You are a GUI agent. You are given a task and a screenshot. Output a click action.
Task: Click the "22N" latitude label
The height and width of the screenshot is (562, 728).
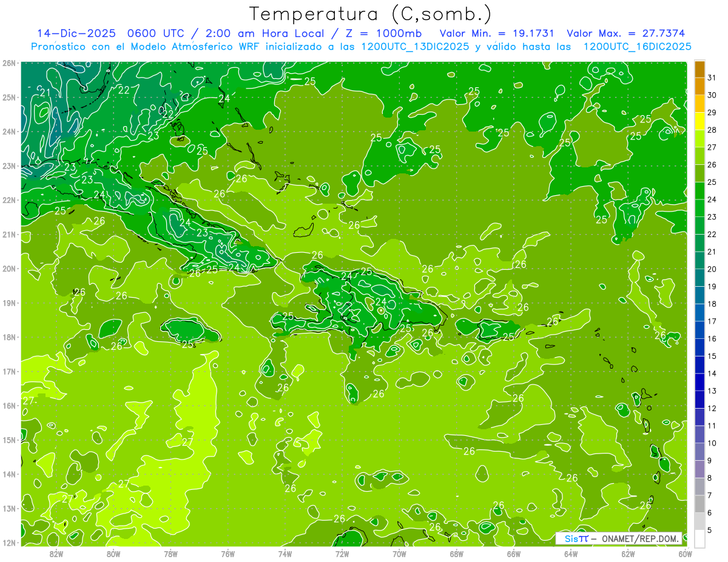pos(9,200)
